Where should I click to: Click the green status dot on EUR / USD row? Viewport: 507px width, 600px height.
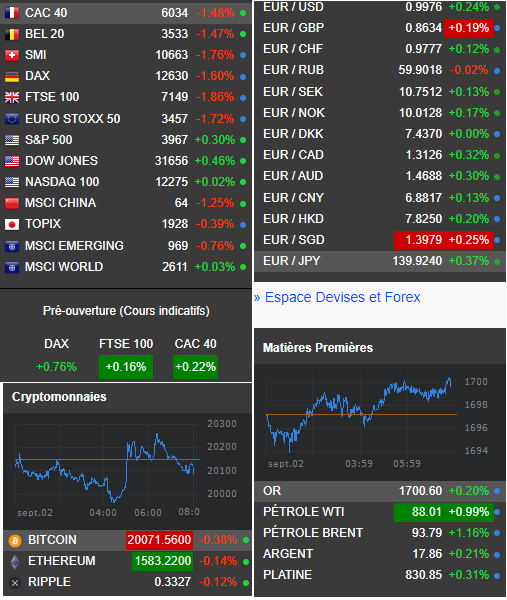tap(497, 7)
